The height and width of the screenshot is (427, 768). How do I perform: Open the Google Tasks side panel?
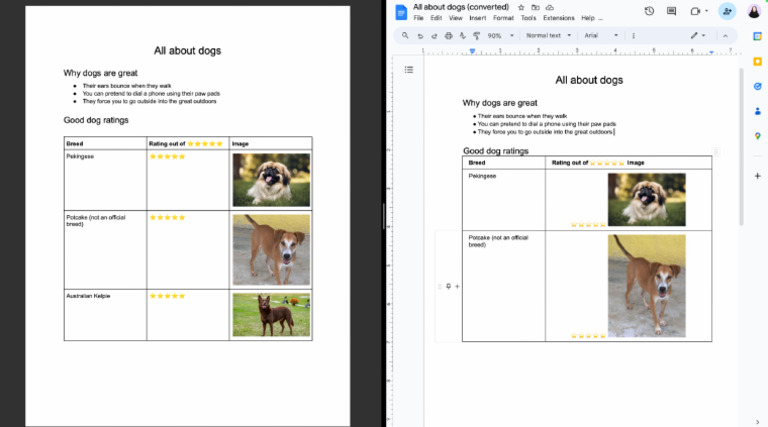757,86
